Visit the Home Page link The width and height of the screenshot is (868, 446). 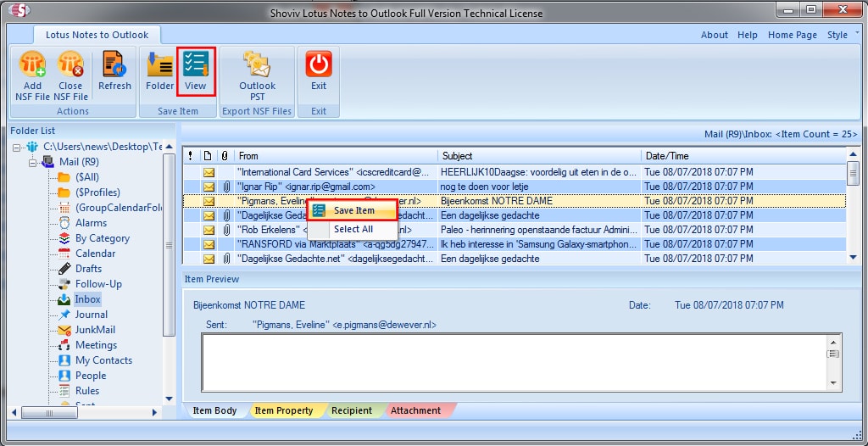793,35
